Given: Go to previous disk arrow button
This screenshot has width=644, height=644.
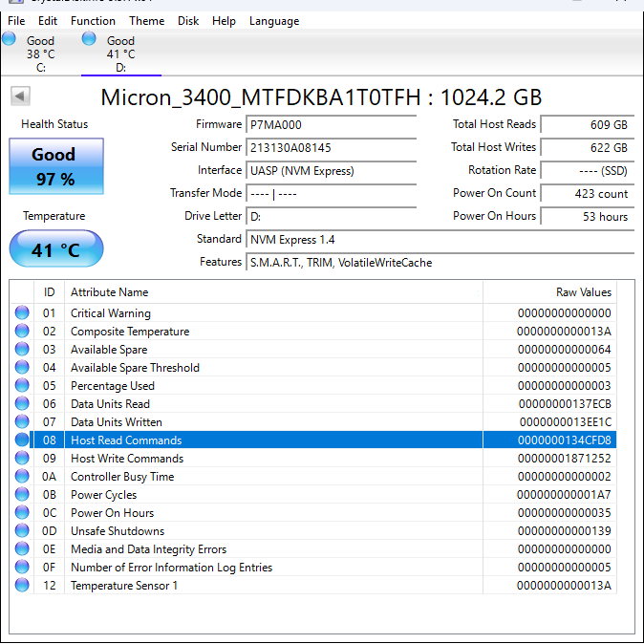Looking at the screenshot, I should (x=20, y=97).
